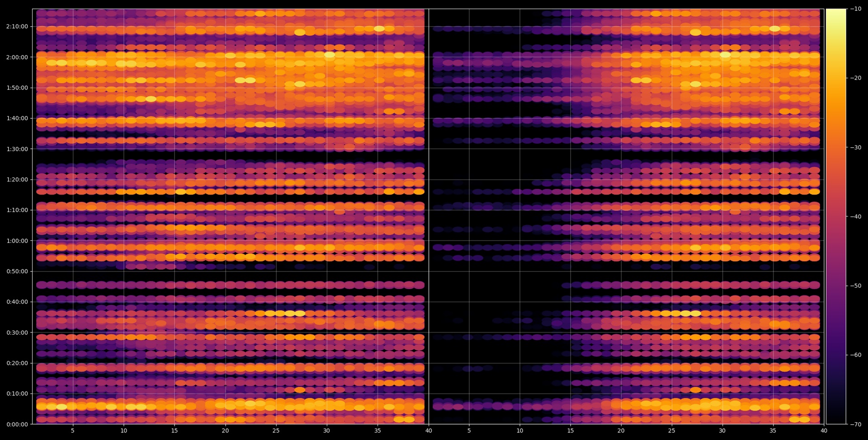Click the −70 colorbar tick label

(855, 424)
